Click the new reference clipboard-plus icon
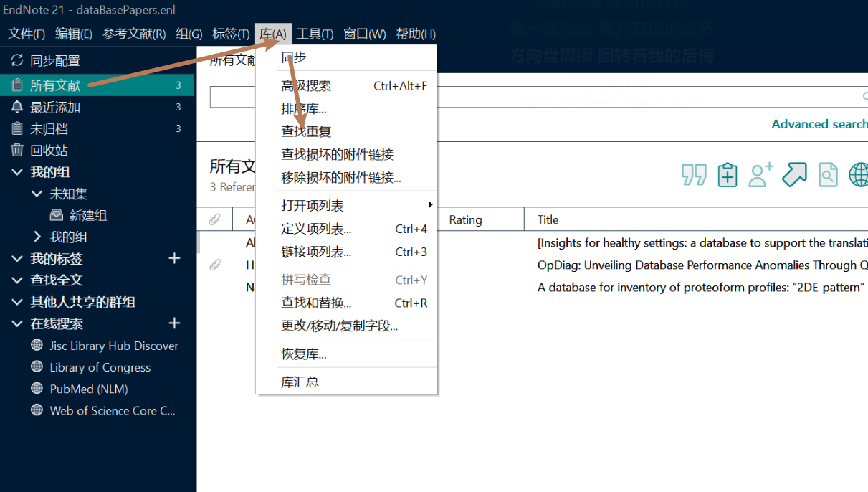 [x=728, y=175]
